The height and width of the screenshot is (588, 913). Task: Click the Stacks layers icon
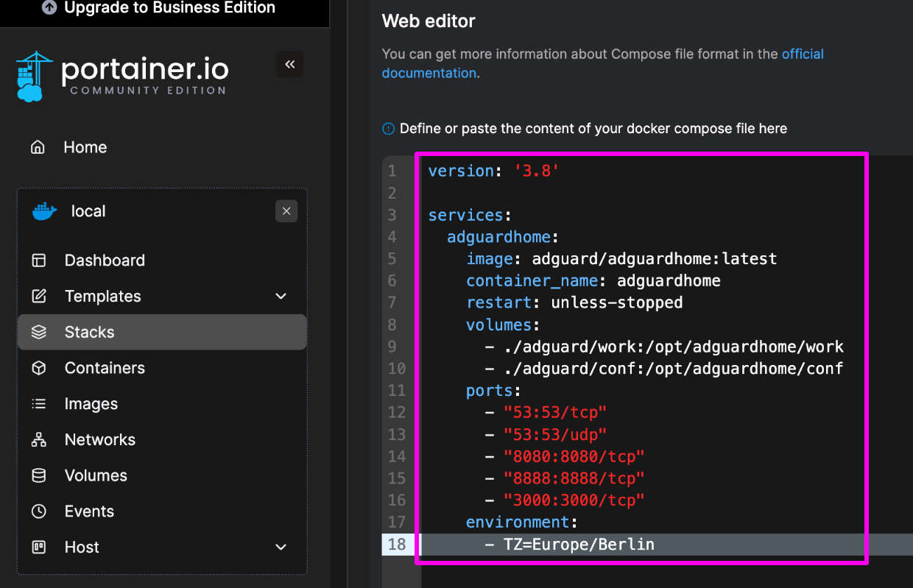pyautogui.click(x=39, y=332)
